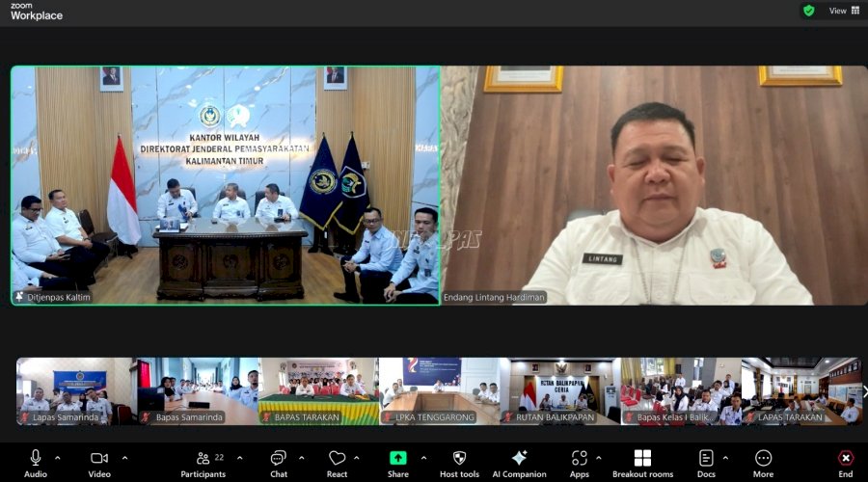Screen dimensions: 868x482
Task: Click muted mic icon on LPKA TENGGARONG
Action: click(387, 417)
